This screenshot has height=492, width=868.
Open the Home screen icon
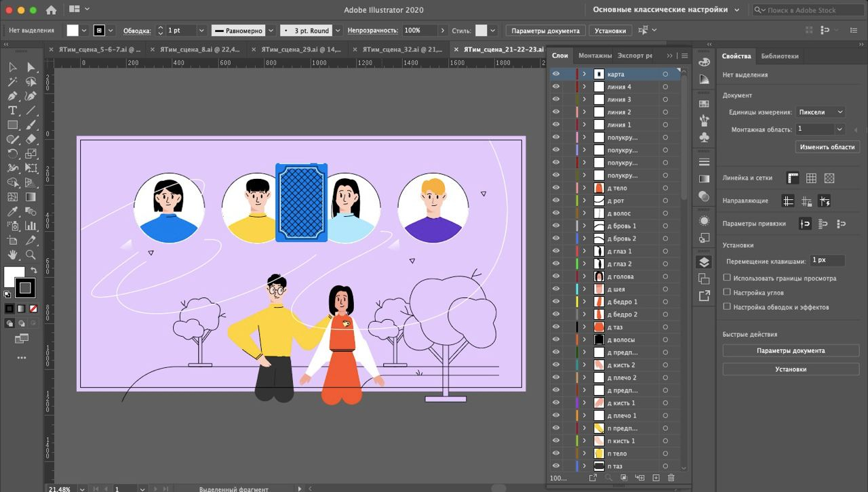pyautogui.click(x=51, y=10)
